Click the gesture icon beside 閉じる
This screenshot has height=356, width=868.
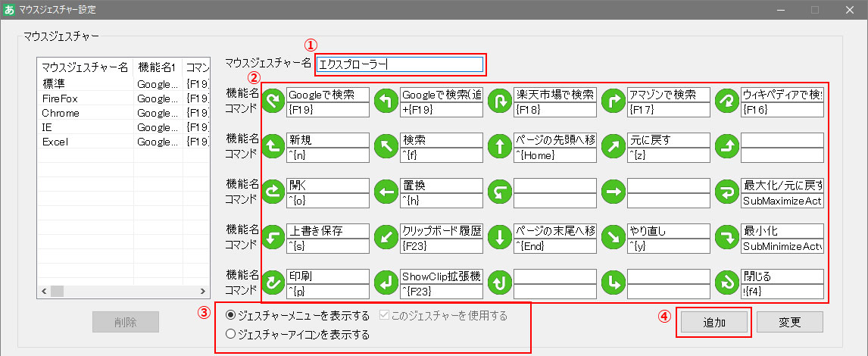pyautogui.click(x=727, y=283)
